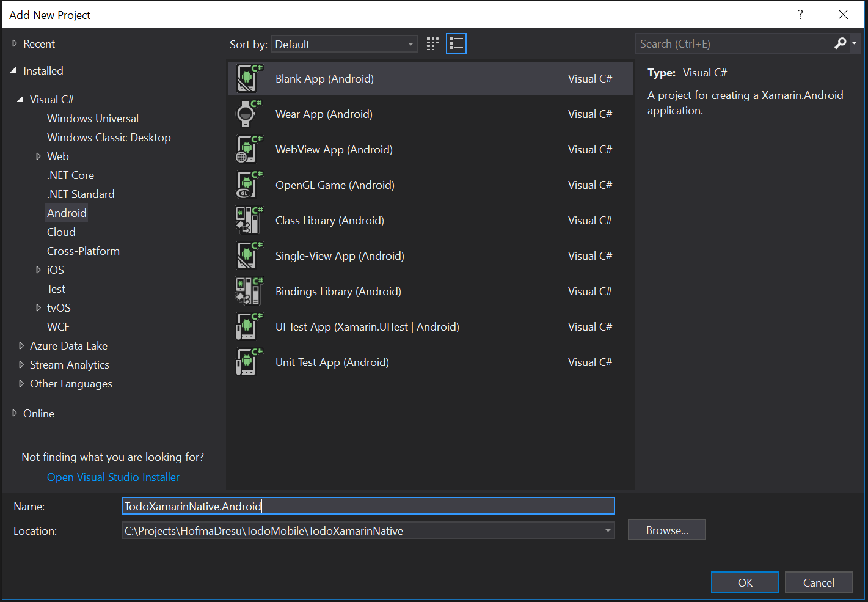This screenshot has height=602, width=868.
Task: Open the help question mark button
Action: point(800,15)
